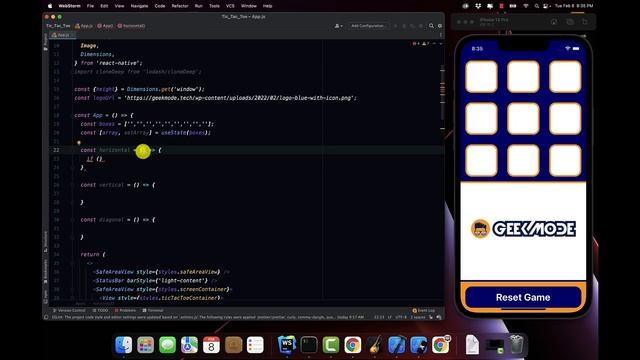Click Tic_Tac_Toe project breadcrumb

tap(58, 26)
